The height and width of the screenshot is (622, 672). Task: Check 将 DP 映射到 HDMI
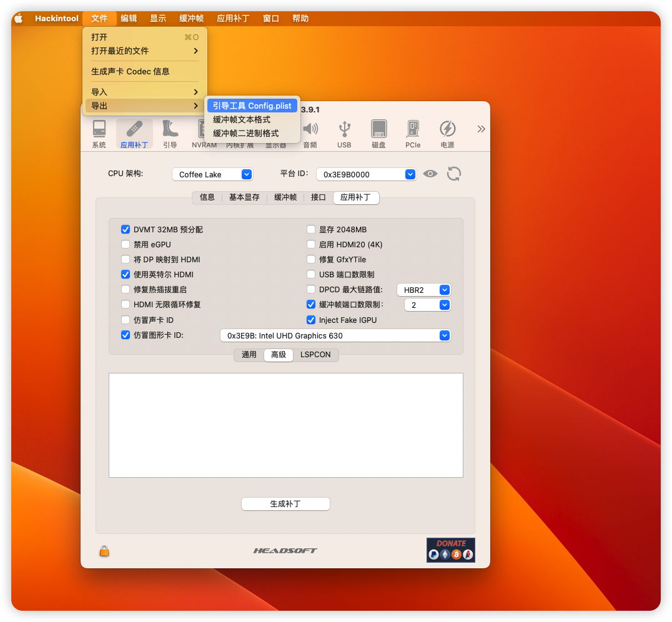click(126, 259)
